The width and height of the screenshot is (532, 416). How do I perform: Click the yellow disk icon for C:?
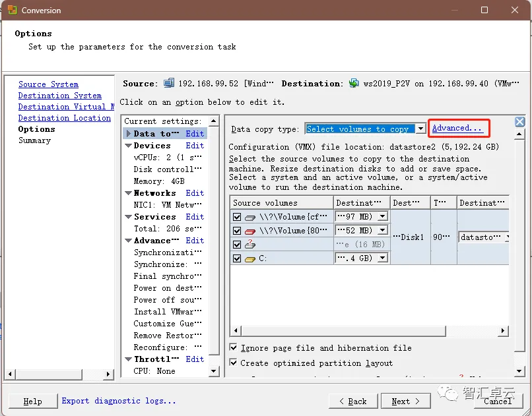[x=250, y=259]
